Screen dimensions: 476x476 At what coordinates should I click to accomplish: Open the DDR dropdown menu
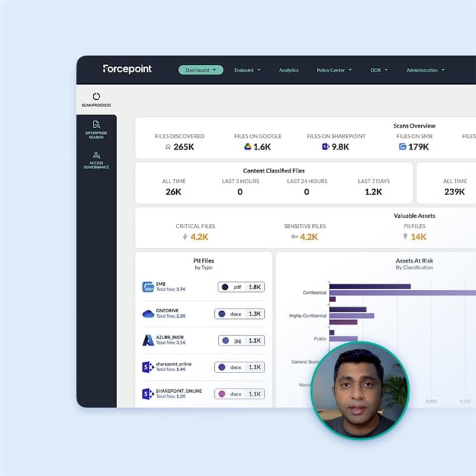point(379,70)
